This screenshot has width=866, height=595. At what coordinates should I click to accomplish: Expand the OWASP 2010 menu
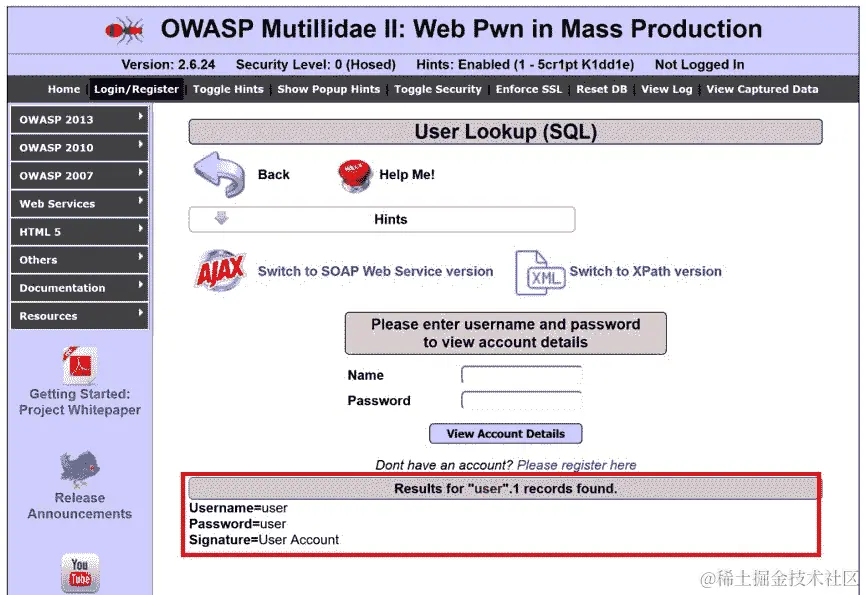click(x=80, y=148)
